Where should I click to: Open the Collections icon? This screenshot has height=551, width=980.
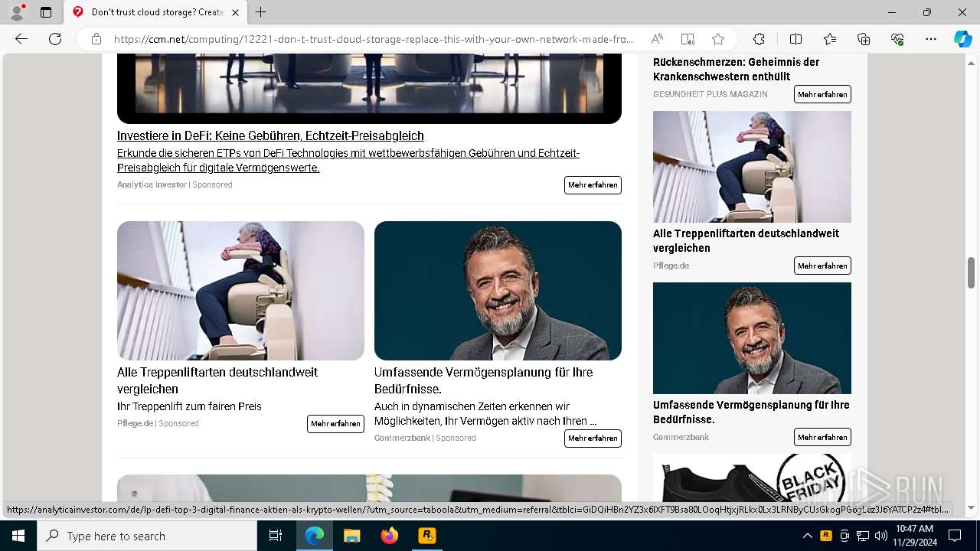coord(864,39)
